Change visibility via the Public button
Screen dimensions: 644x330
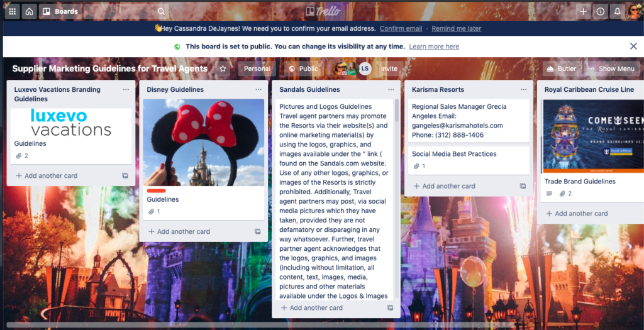coord(303,69)
